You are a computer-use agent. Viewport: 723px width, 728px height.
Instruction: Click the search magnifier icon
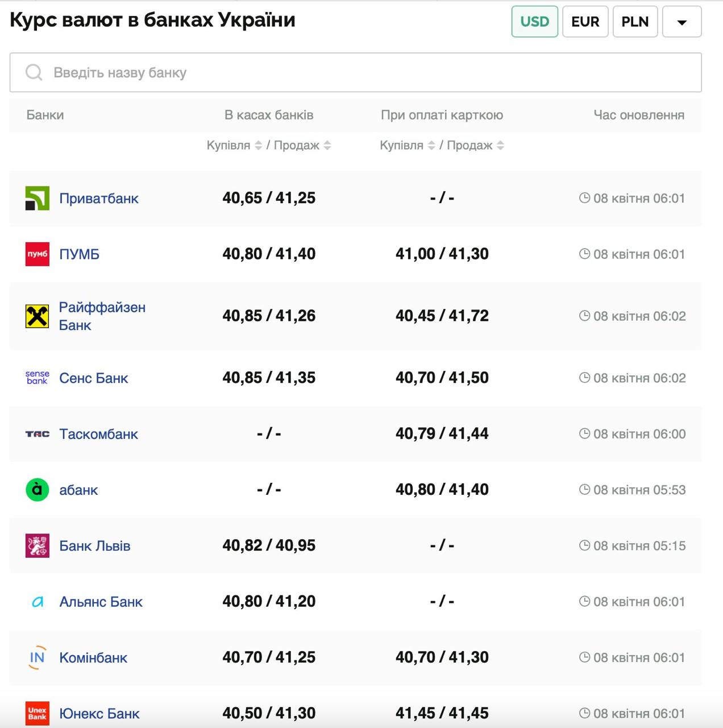point(34,72)
